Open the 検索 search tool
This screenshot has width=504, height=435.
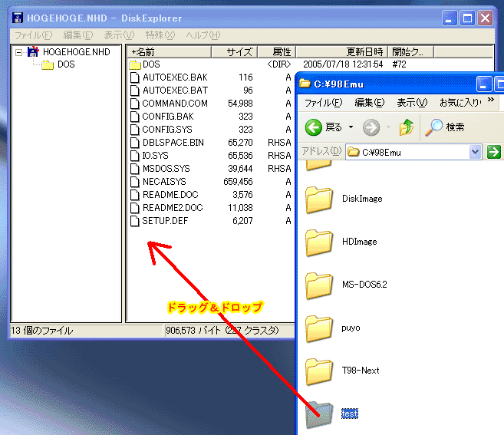click(445, 127)
